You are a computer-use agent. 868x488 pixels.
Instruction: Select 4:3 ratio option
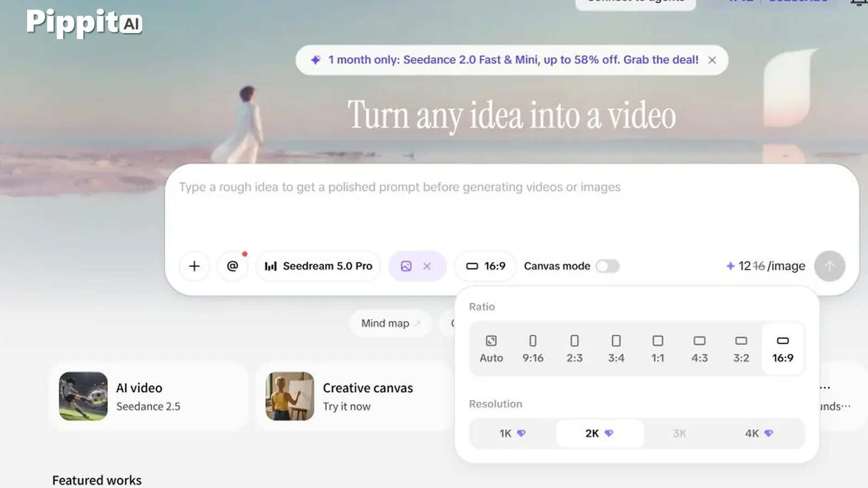coord(699,349)
